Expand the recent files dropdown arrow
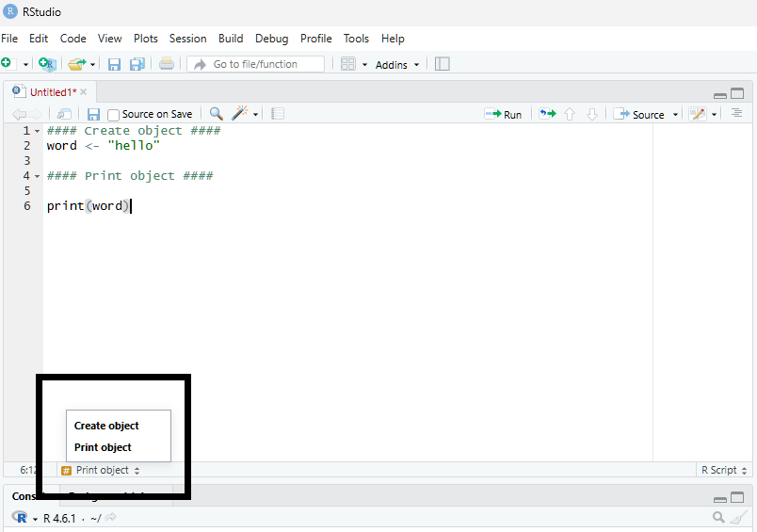 [x=92, y=65]
